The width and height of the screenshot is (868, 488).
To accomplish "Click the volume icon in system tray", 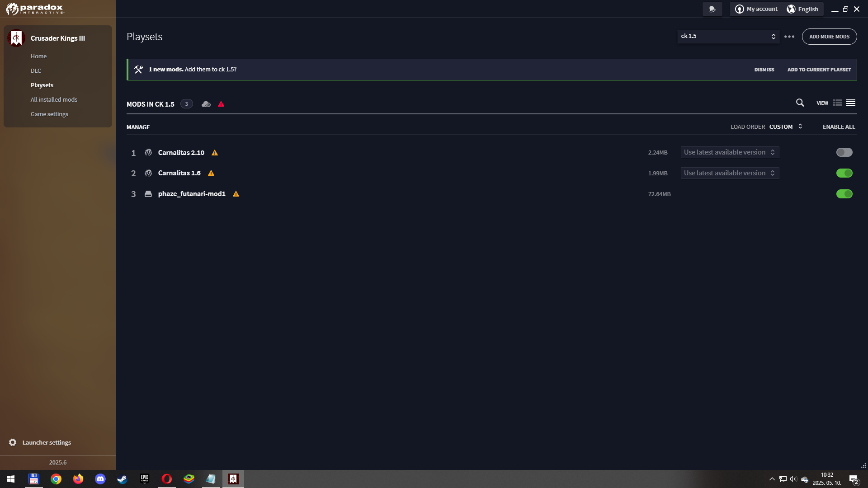I will coord(793,479).
